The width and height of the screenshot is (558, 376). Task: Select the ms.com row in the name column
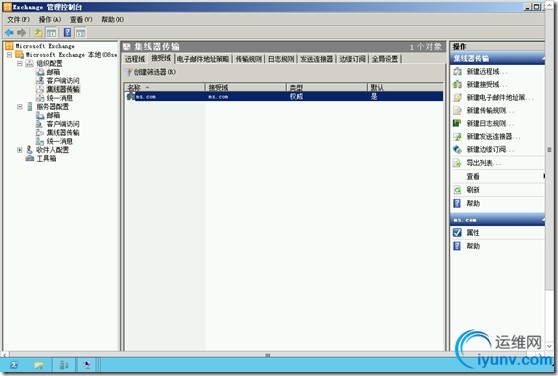coord(146,96)
